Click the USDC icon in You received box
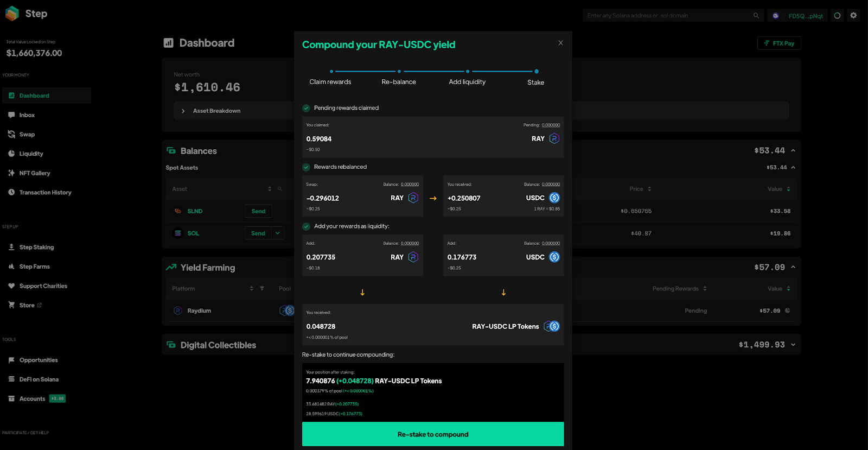This screenshot has height=450, width=868. tap(554, 198)
